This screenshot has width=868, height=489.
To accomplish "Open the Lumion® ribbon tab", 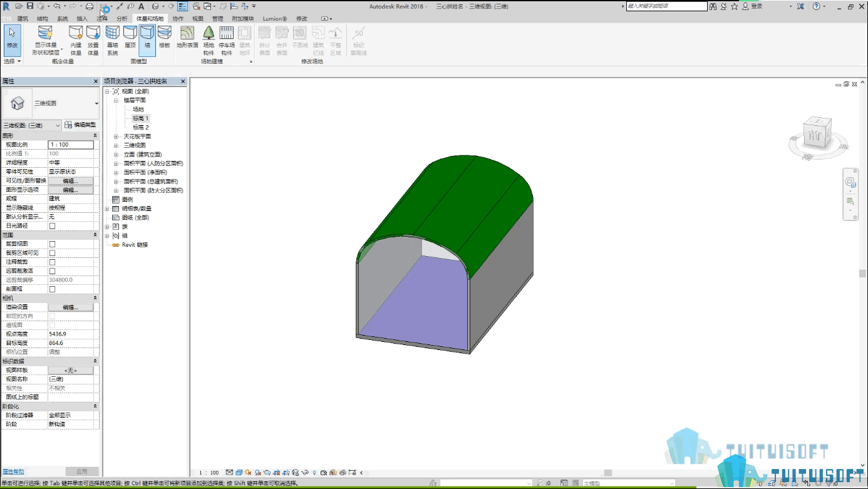I will (x=275, y=19).
